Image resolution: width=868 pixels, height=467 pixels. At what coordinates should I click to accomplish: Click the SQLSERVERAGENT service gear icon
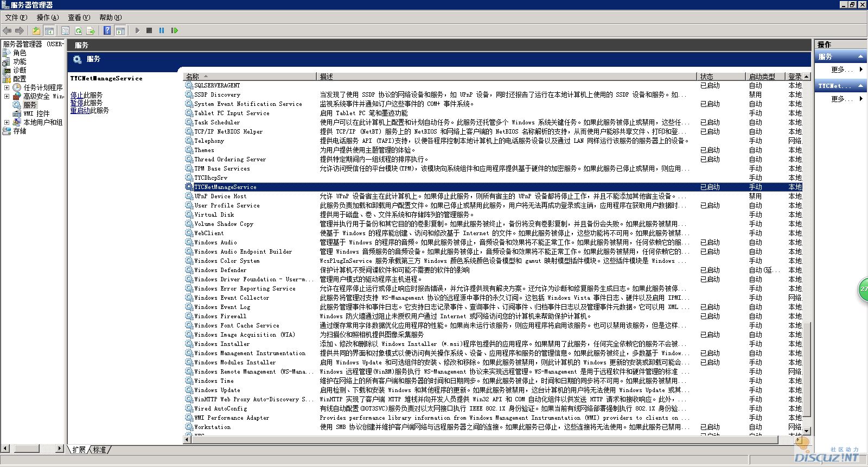click(189, 85)
